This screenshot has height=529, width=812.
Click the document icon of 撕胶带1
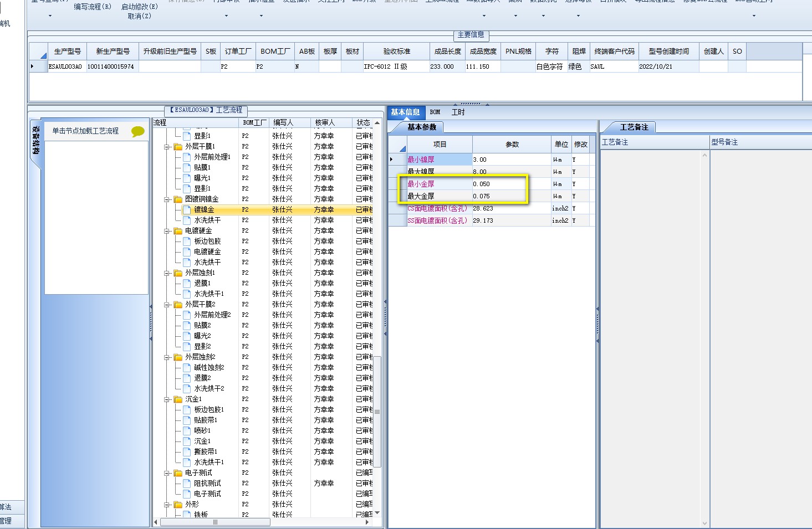click(x=187, y=452)
